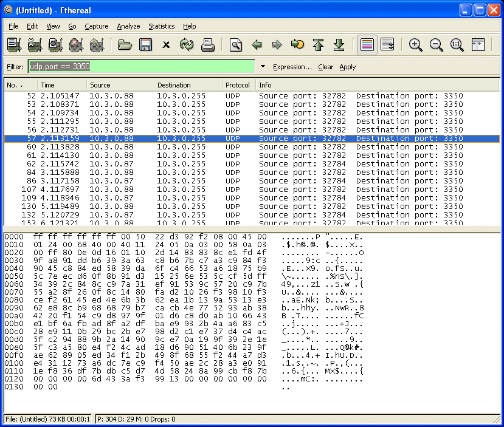Select packet number 52 row
Viewport: 504px width, 427px height.
(x=252, y=96)
